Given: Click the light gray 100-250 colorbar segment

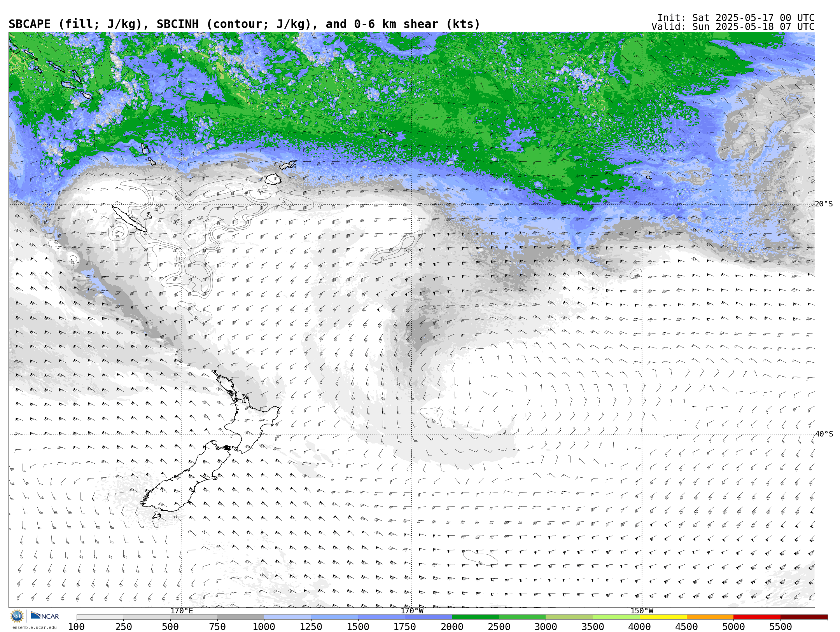Looking at the screenshot, I should (x=100, y=617).
